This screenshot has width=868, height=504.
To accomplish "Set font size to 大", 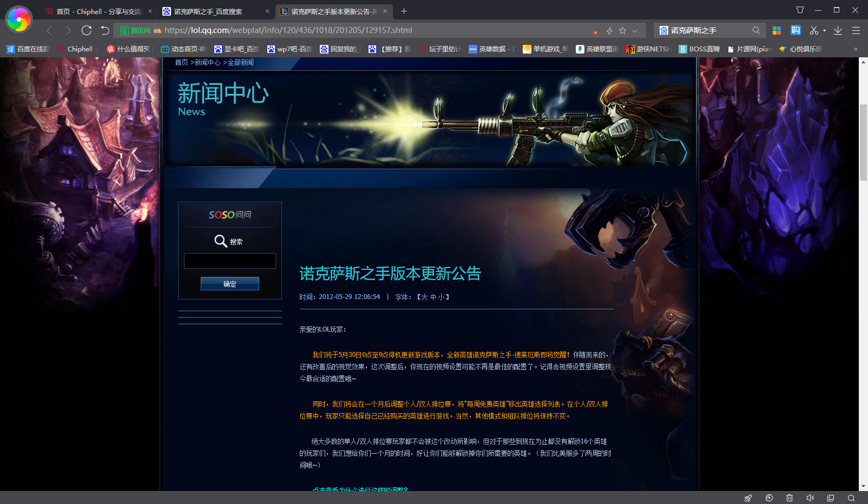I will 424,297.
